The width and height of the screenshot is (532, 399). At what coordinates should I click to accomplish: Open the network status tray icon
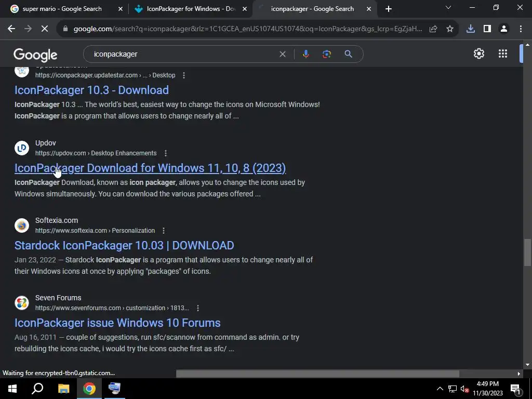pyautogui.click(x=453, y=389)
